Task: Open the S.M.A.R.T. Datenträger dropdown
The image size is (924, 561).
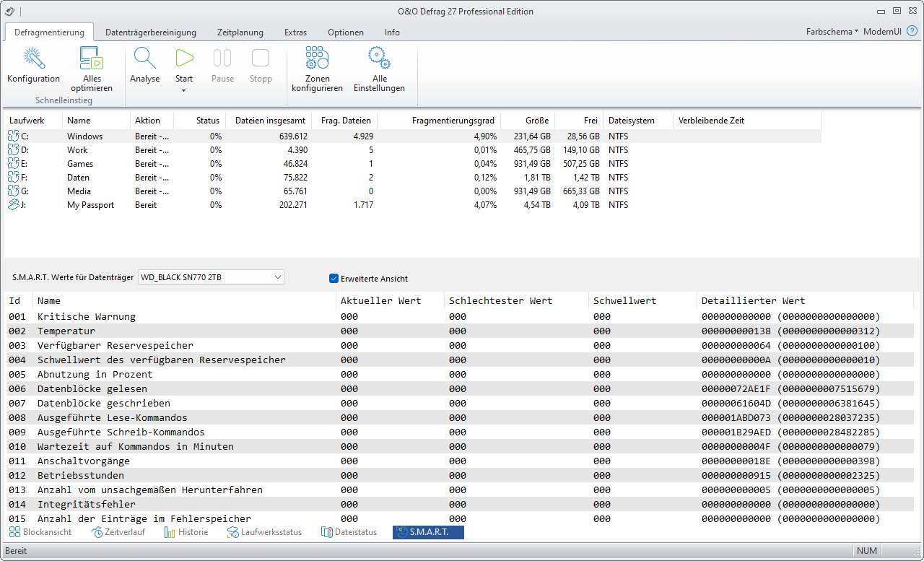Action: pyautogui.click(x=211, y=277)
